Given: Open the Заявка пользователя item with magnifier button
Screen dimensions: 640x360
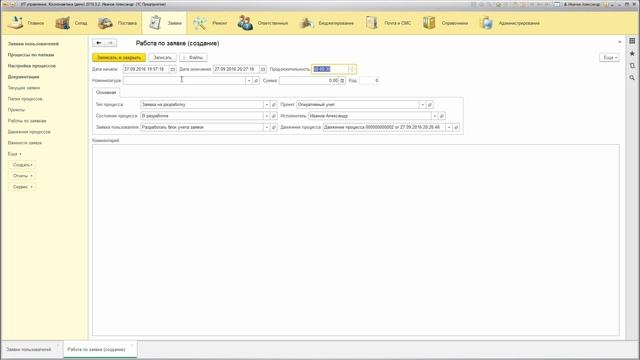Looking at the screenshot, I should click(274, 127).
